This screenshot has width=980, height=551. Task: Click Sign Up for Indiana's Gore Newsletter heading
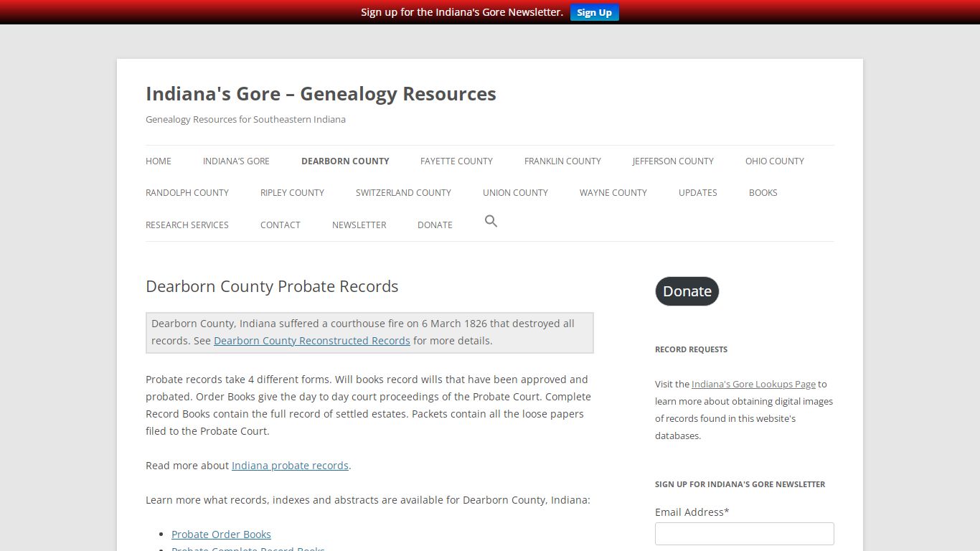tap(740, 484)
